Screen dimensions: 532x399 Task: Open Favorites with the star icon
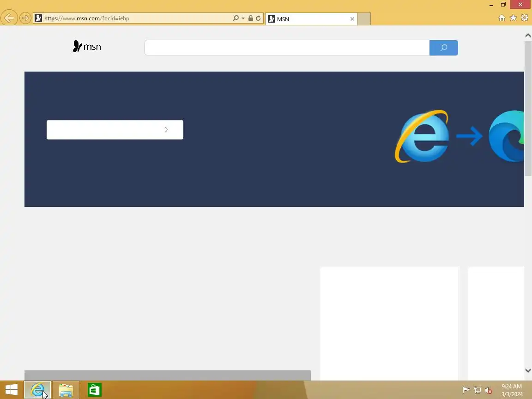[514, 18]
